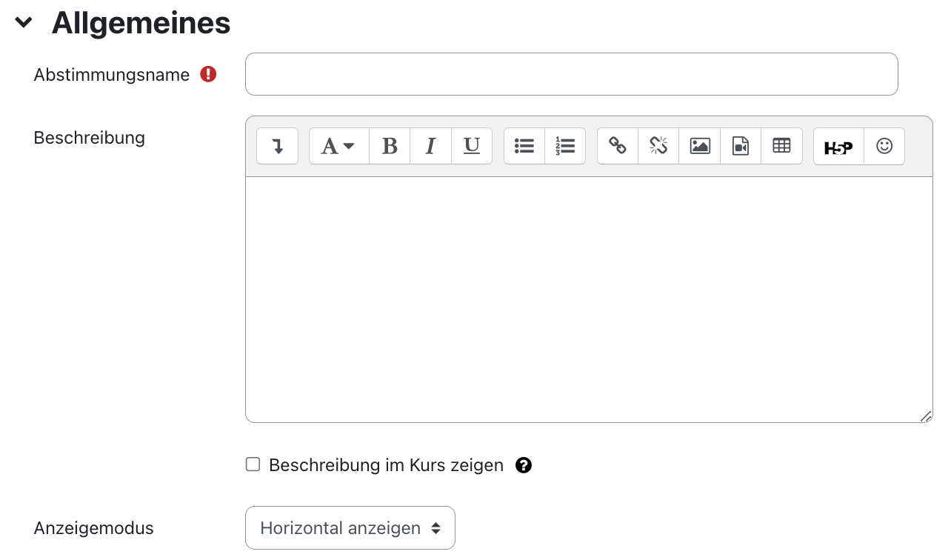
Task: Click the required field alert icon
Action: point(208,74)
